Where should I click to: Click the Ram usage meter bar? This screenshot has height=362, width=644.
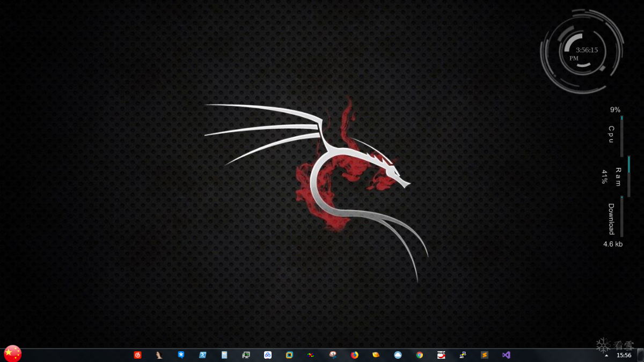[x=629, y=176]
